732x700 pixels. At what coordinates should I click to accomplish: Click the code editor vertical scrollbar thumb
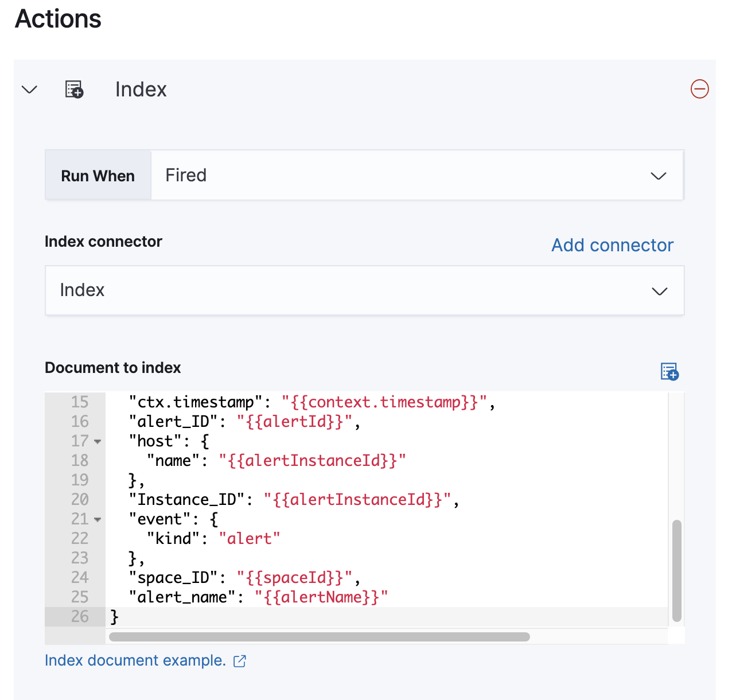click(x=677, y=571)
